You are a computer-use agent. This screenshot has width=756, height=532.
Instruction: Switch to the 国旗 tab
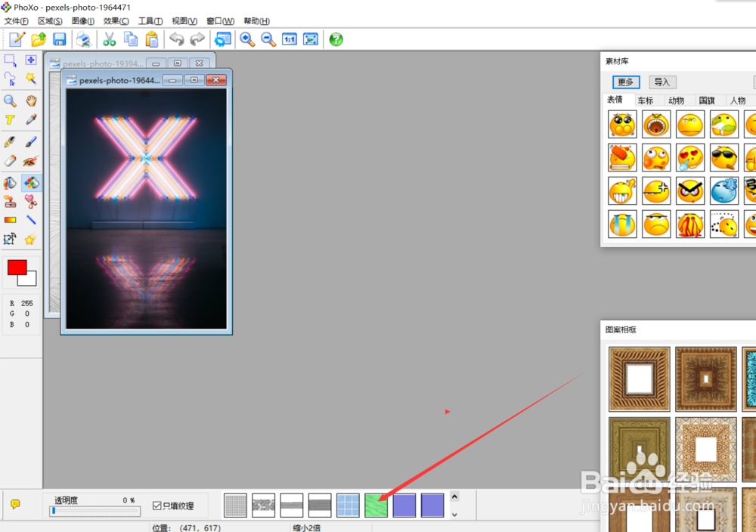pyautogui.click(x=707, y=101)
